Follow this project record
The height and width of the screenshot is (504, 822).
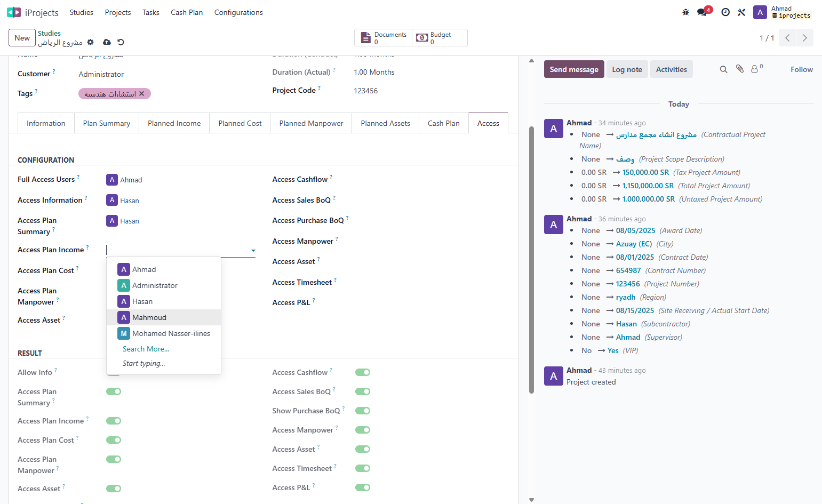[x=802, y=69]
